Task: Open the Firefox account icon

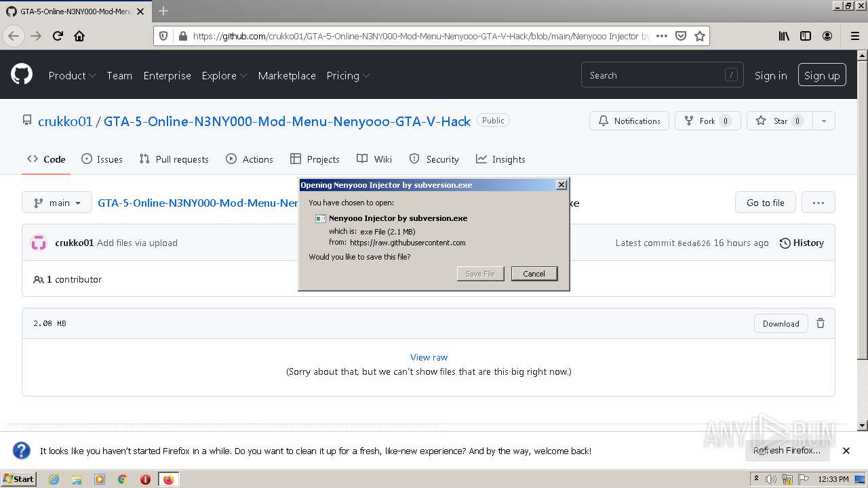Action: pos(827,36)
